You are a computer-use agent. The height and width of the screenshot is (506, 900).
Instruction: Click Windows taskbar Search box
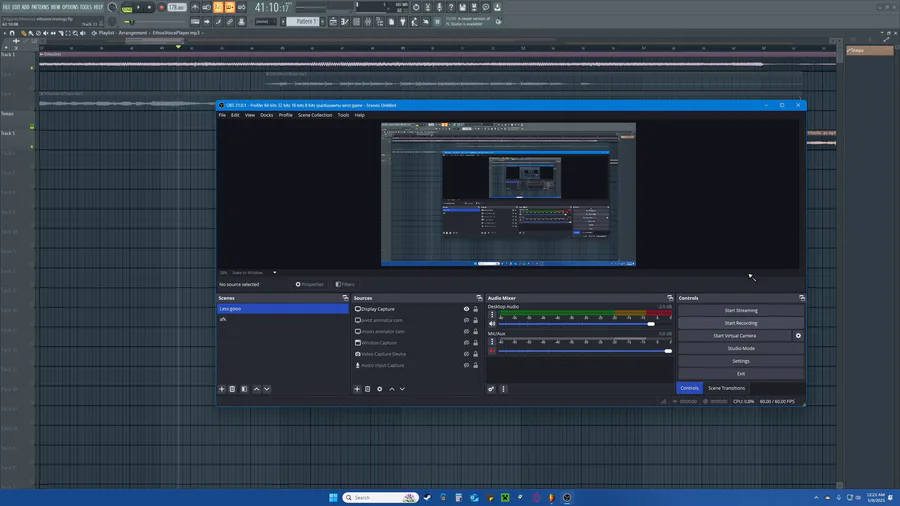(381, 497)
